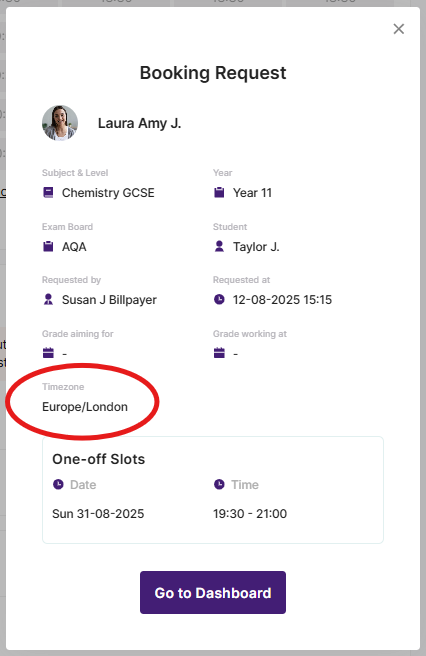The image size is (426, 656).
Task: Click Laura Amy J. profile photo
Action: [60, 123]
